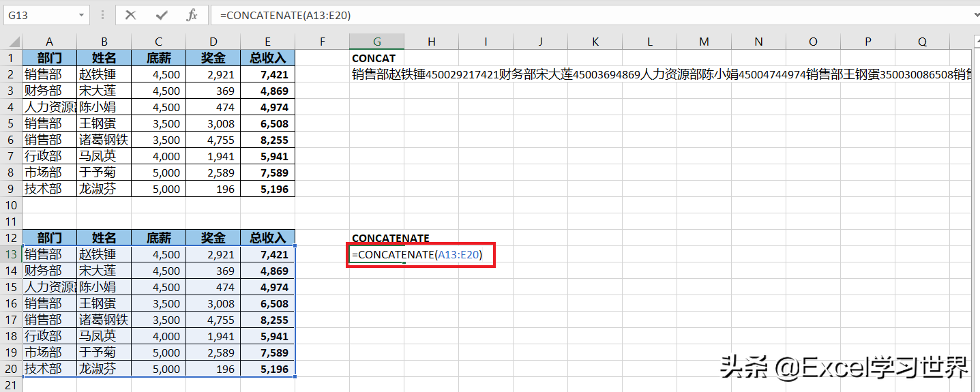Viewport: 980px width, 392px height.
Task: Select column B header
Action: (104, 42)
